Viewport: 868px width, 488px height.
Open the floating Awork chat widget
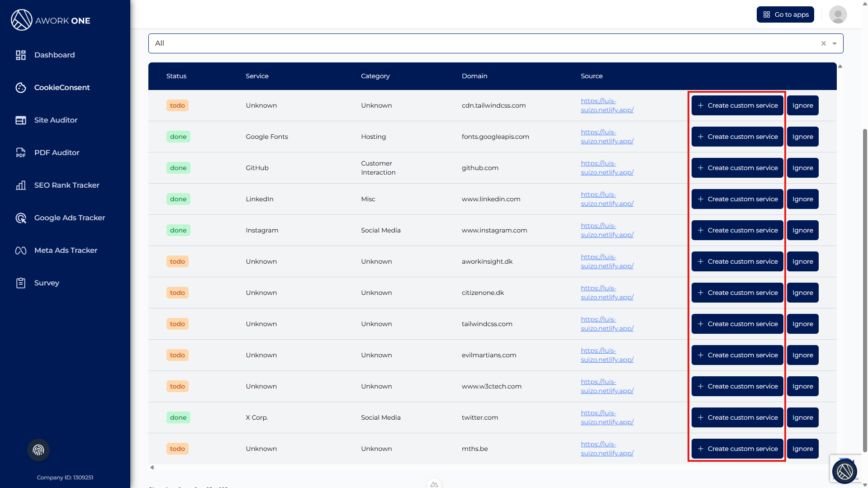point(844,471)
